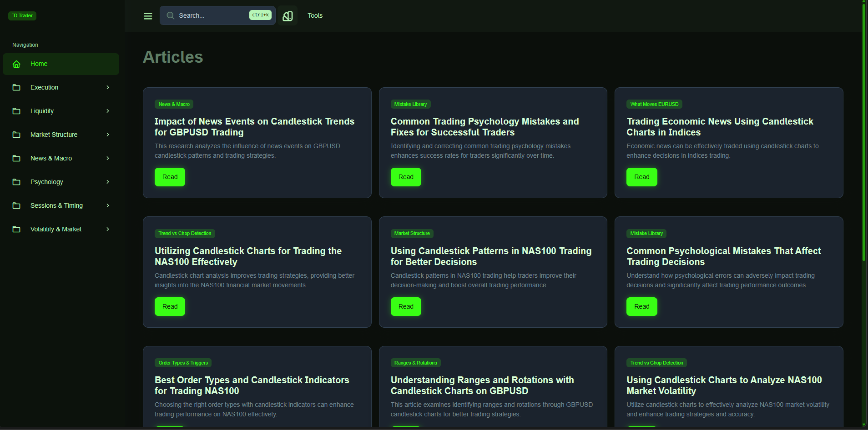Click the Market Structure category tag
This screenshot has width=868, height=430.
point(412,233)
